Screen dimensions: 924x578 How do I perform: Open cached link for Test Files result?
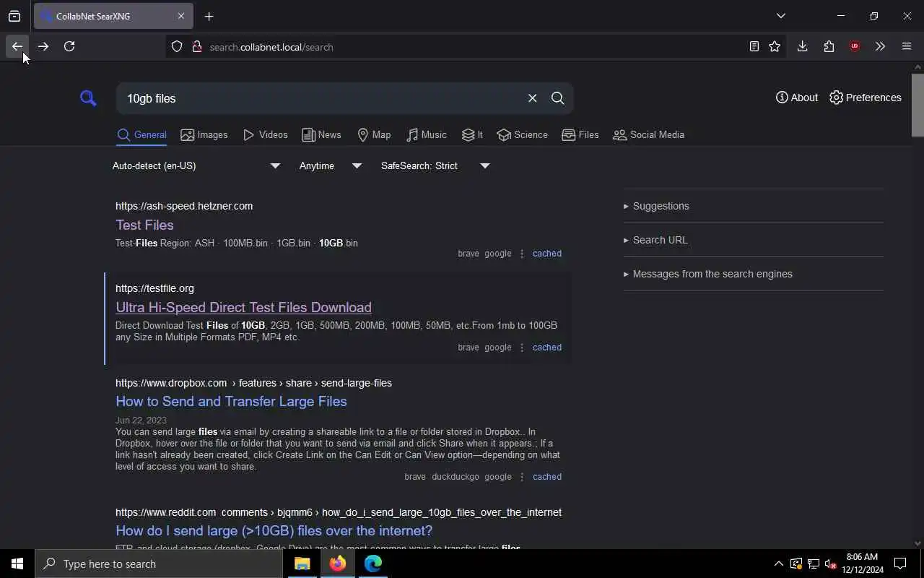546,254
